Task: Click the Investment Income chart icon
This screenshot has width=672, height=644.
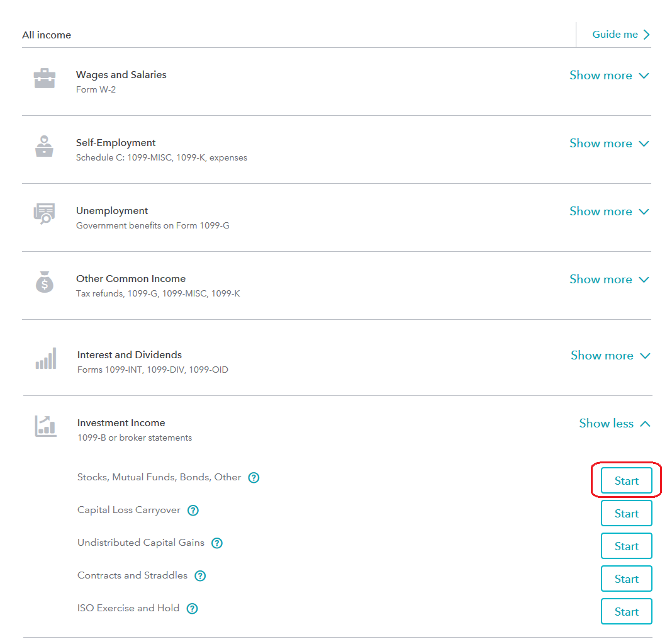Action: click(x=45, y=426)
